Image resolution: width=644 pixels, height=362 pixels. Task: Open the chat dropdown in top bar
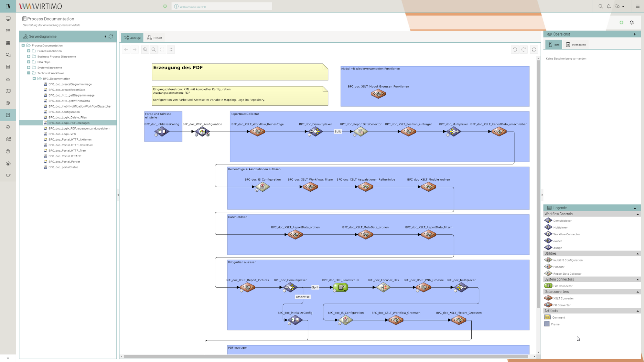click(x=619, y=6)
